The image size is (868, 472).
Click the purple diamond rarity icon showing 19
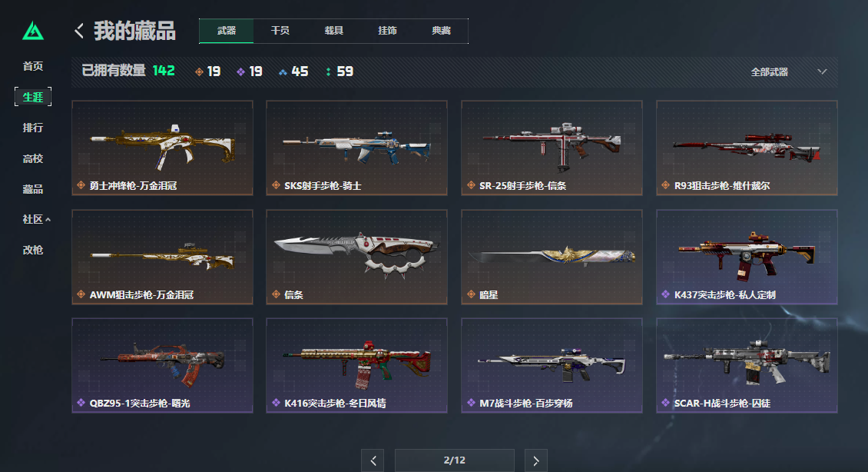240,71
